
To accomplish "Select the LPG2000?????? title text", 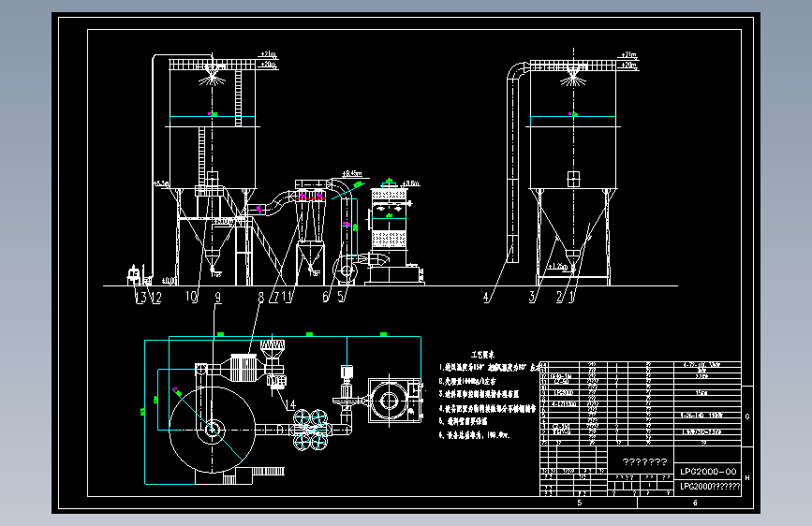I will [710, 486].
